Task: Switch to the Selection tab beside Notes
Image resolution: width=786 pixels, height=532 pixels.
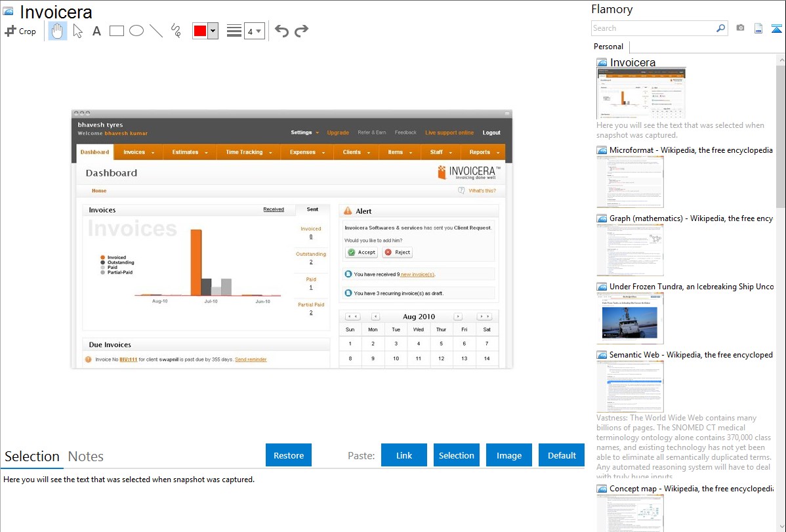Action: 32,457
